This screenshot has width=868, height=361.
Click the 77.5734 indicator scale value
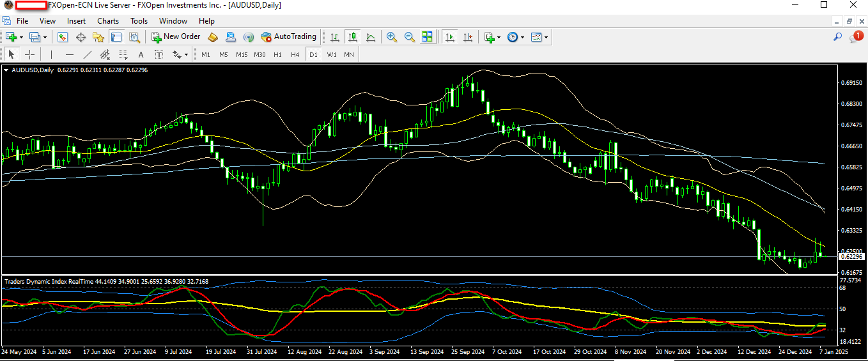click(851, 280)
